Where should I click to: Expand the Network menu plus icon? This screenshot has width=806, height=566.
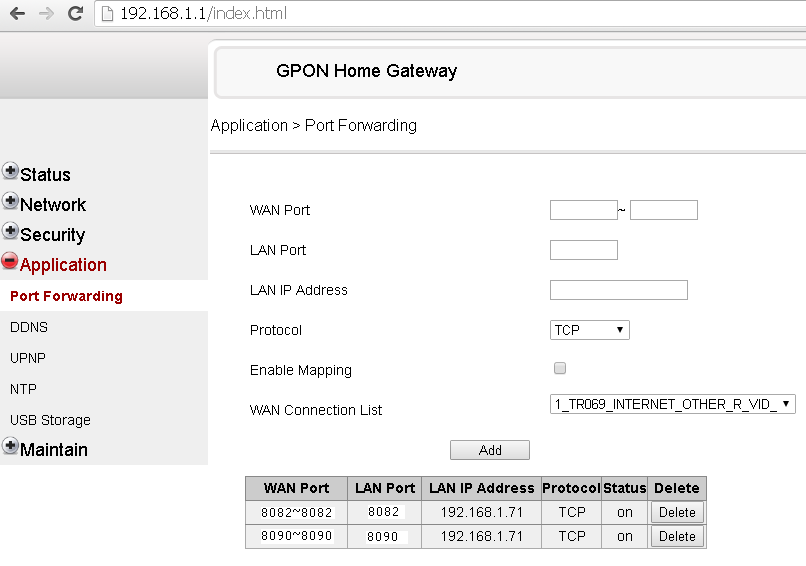pyautogui.click(x=10, y=200)
